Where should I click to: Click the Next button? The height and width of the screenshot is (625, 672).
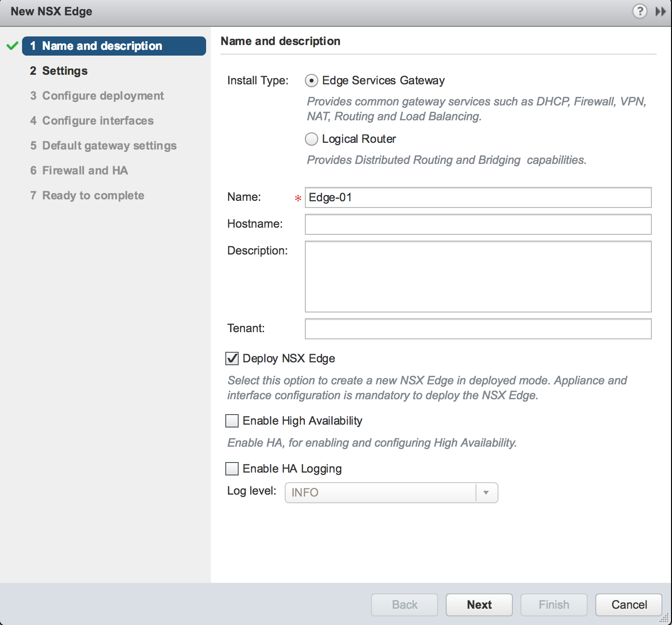coord(479,605)
